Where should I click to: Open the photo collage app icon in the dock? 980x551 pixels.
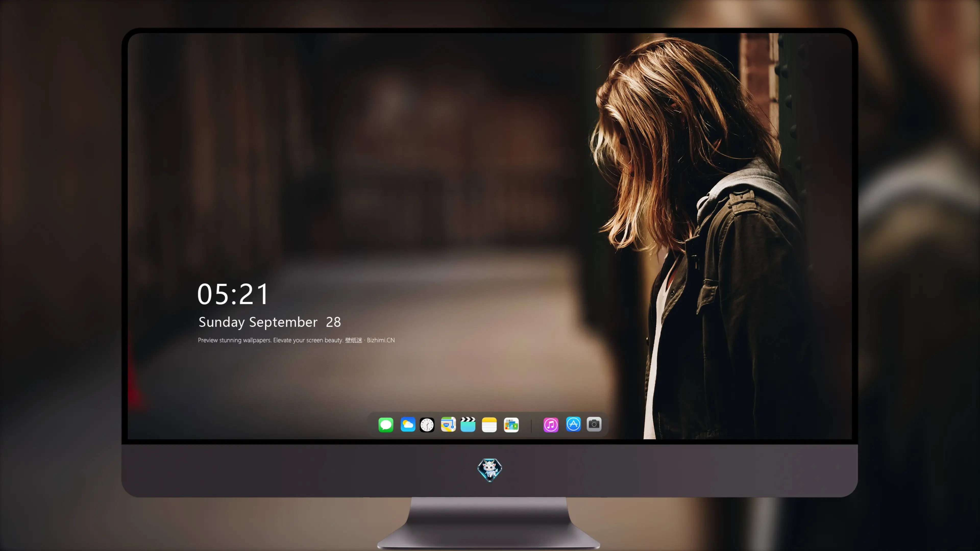[x=511, y=424]
